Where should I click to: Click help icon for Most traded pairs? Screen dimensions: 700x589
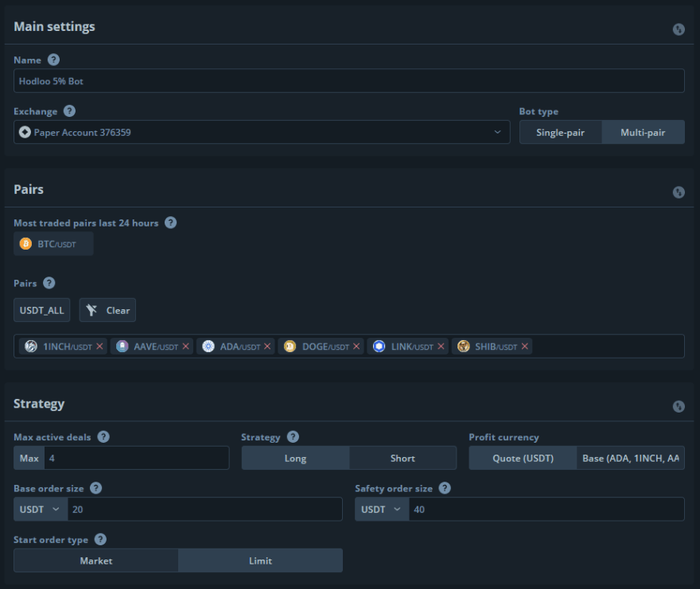tap(170, 223)
